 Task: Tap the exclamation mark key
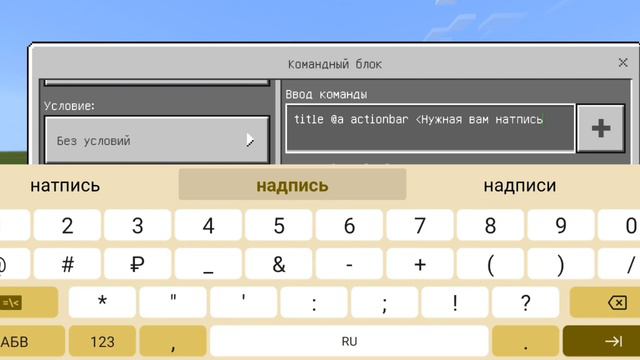455,302
